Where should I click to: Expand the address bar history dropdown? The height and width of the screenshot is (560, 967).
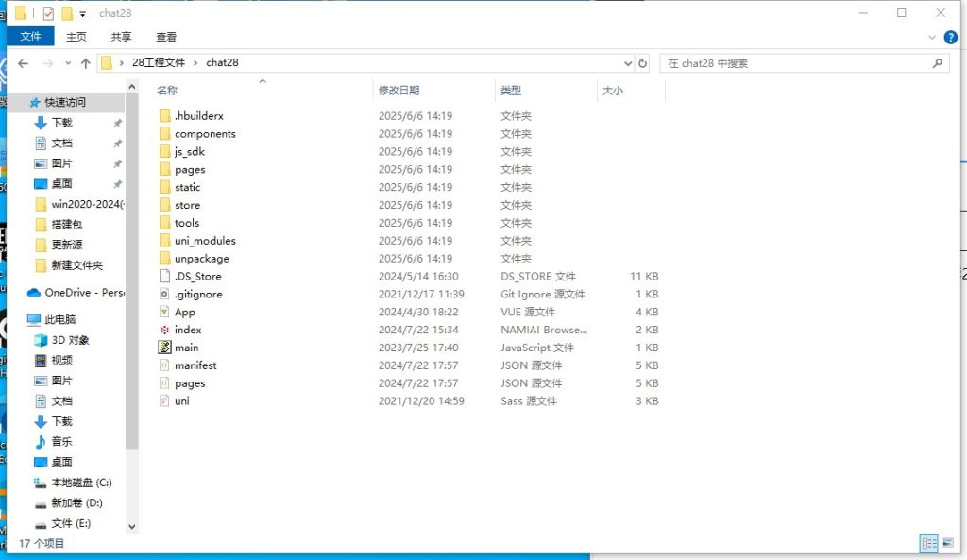(629, 63)
